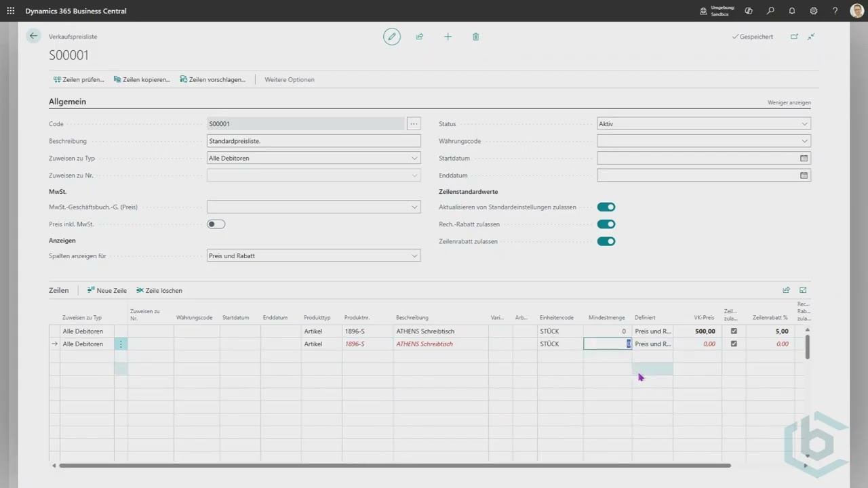Image resolution: width=868 pixels, height=488 pixels.
Task: Click the back arrow button
Action: 33,37
